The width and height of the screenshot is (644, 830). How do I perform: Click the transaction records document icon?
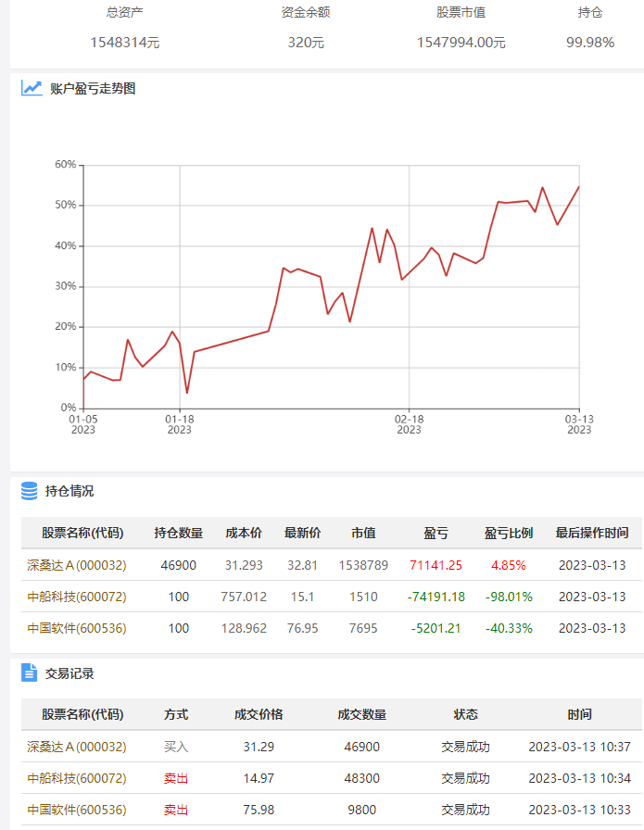(29, 673)
